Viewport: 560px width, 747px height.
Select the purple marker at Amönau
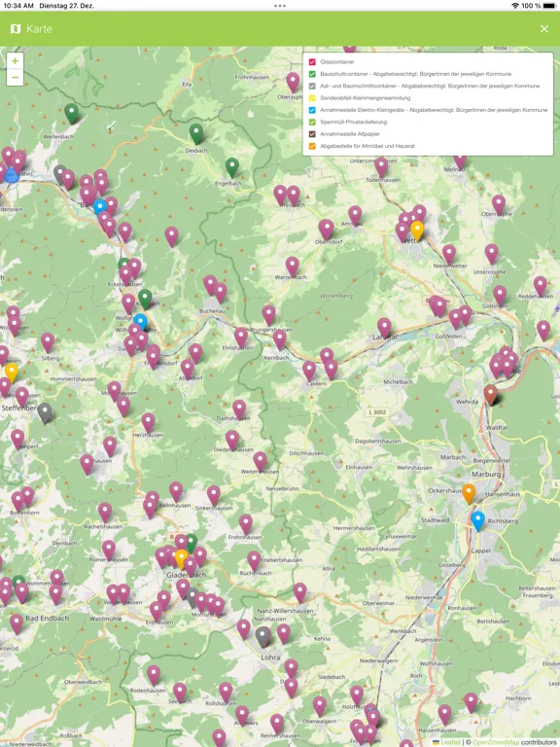pos(355,215)
